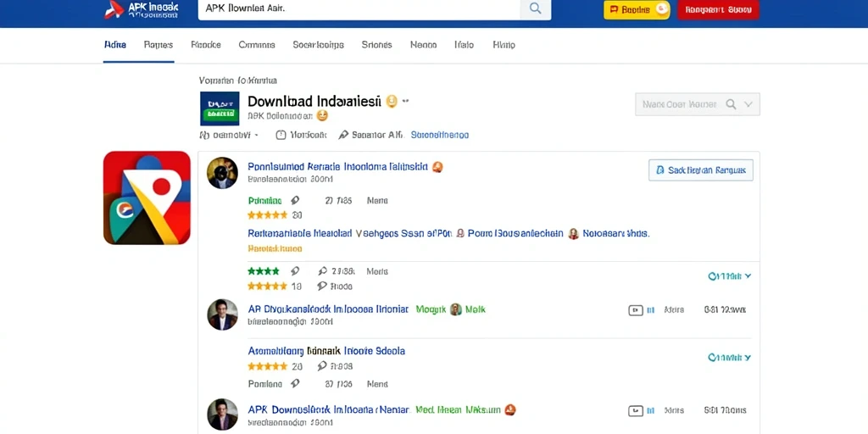This screenshot has height=434, width=868.
Task: Open the 'Noloasarı shas' link
Action: pos(616,234)
